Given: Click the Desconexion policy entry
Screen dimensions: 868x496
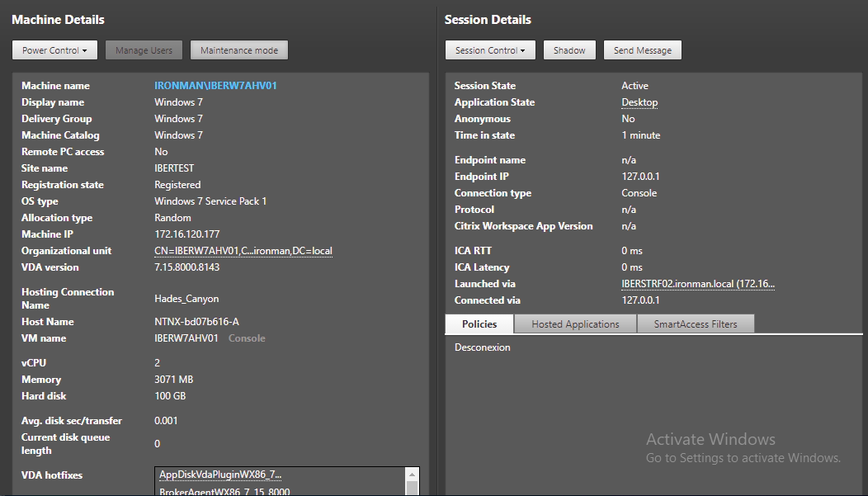Looking at the screenshot, I should tap(483, 347).
